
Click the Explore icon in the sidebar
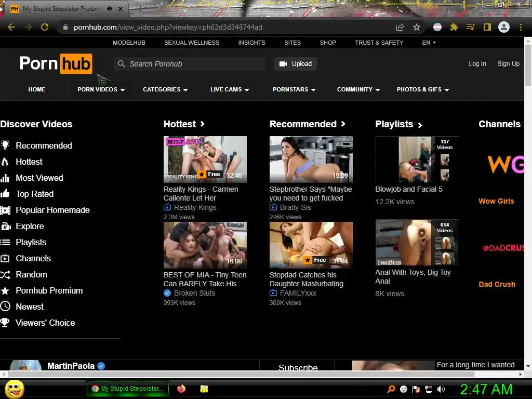tap(6, 227)
